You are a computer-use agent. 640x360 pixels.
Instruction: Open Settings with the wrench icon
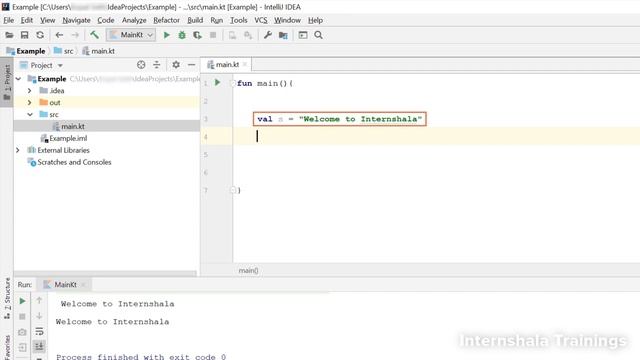coord(268,35)
